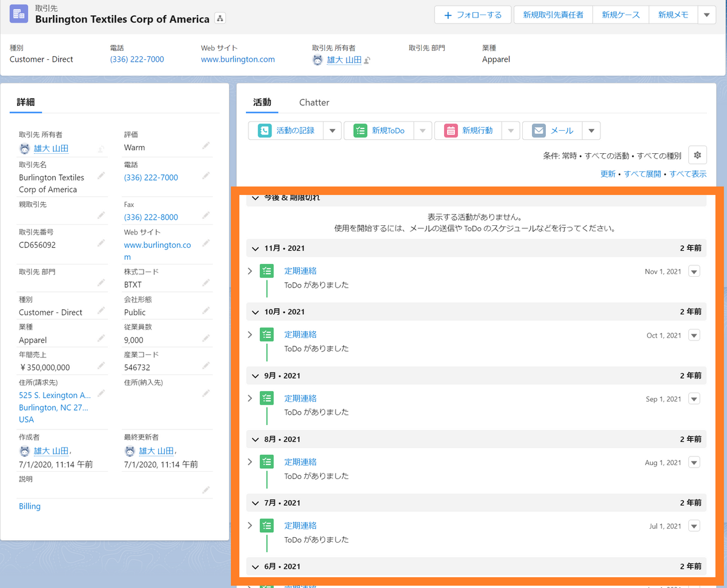Click the Oct 1, 2021 task icon
The height and width of the screenshot is (588, 727).
(x=267, y=335)
